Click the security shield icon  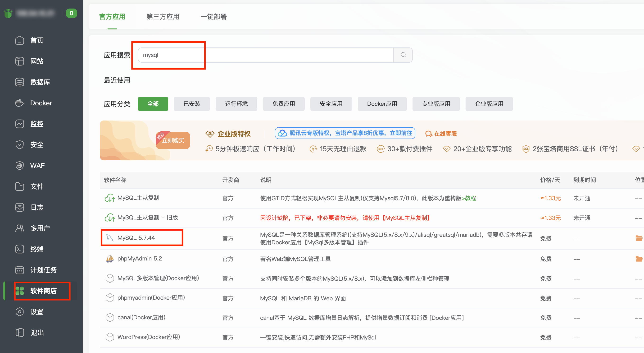tap(19, 145)
